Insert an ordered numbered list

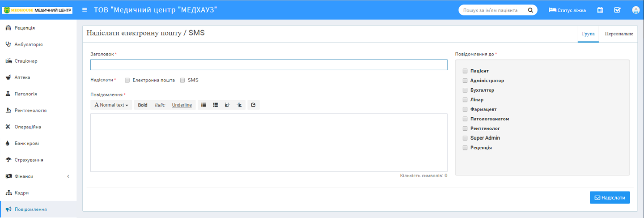click(216, 105)
